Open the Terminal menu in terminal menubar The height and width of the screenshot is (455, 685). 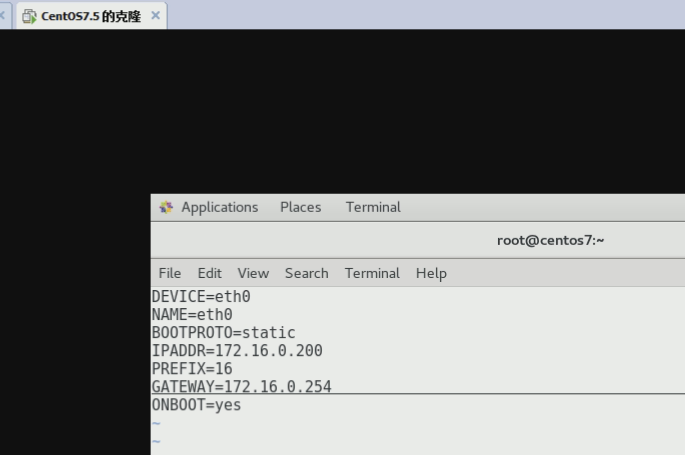tap(372, 273)
